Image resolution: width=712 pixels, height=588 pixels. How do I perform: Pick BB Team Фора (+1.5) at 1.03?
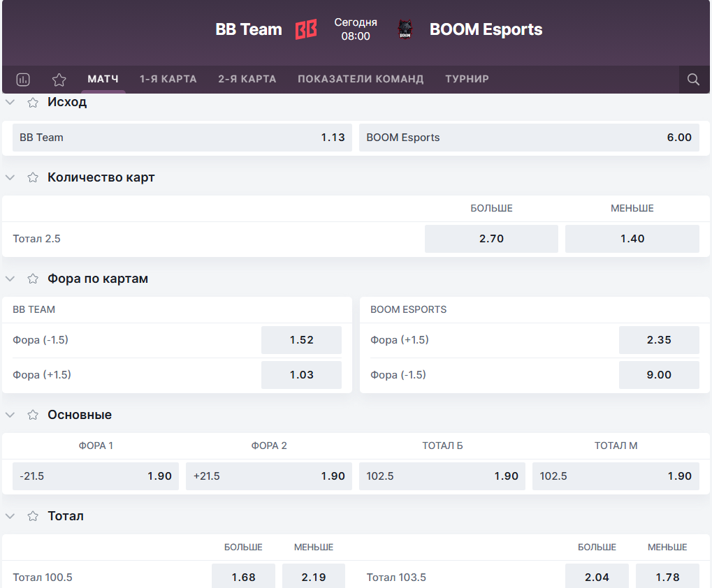302,375
